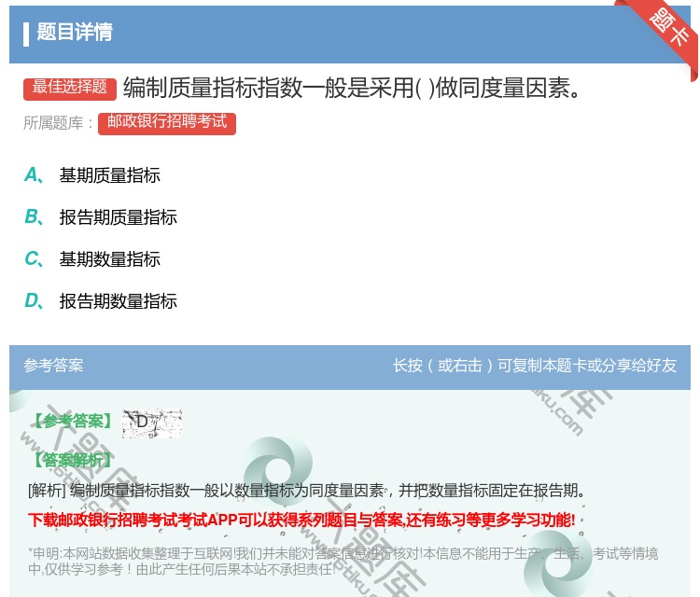The width and height of the screenshot is (700, 597).
Task: Click the red 下载邮政银行招聘考试考试APP promo link
Action: pos(301,520)
